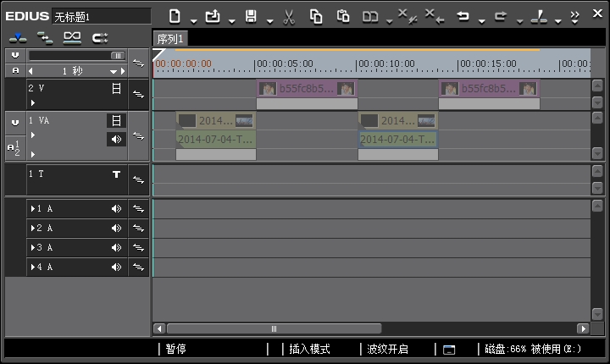
Task: Click the New Project icon
Action: pos(175,15)
